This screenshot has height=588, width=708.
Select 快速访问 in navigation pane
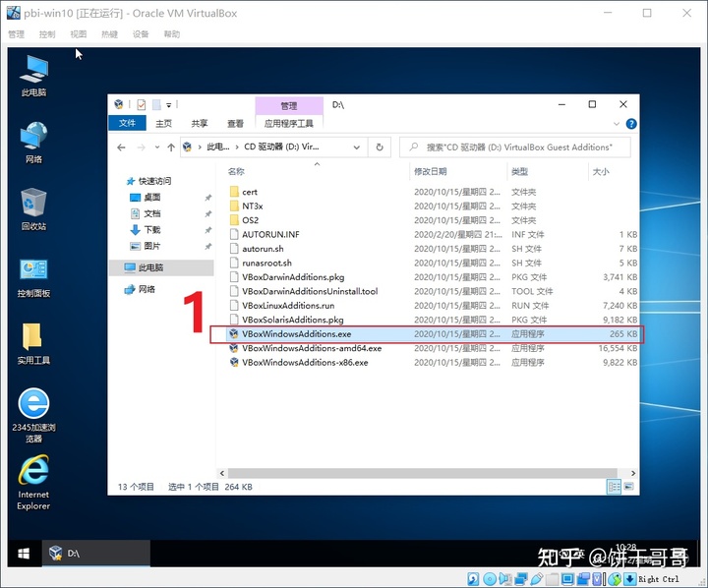154,181
